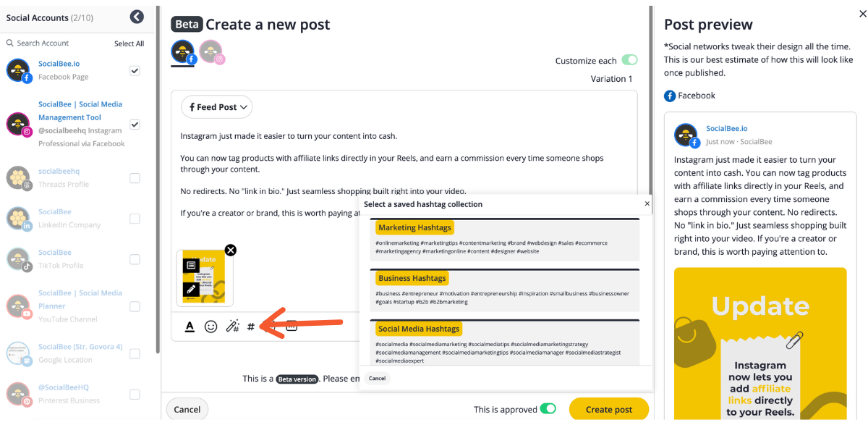
Task: Uncheck the SocialBee.io Facebook Page checkbox
Action: [135, 71]
